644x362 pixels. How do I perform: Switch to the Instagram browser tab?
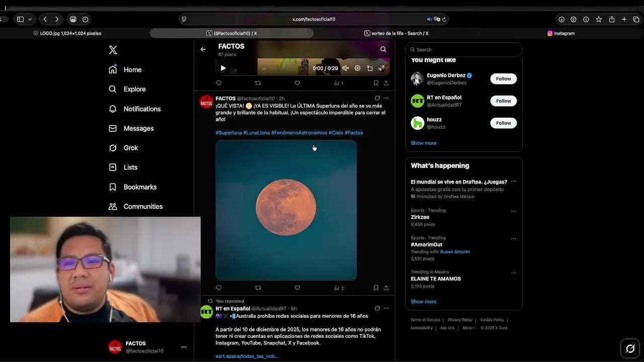pos(560,33)
